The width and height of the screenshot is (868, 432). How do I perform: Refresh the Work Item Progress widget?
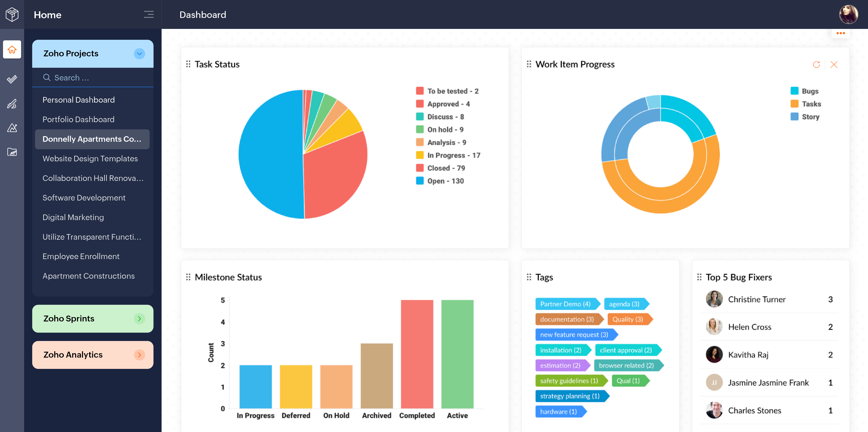[816, 64]
